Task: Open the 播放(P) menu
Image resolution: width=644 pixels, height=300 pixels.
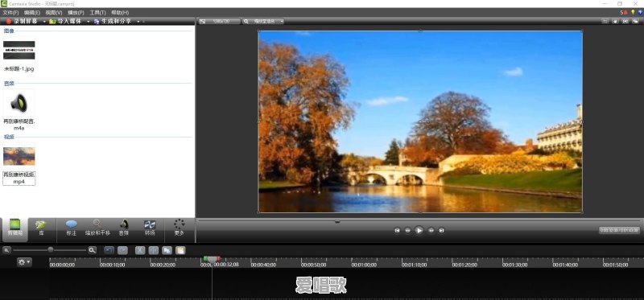Action: [x=76, y=13]
